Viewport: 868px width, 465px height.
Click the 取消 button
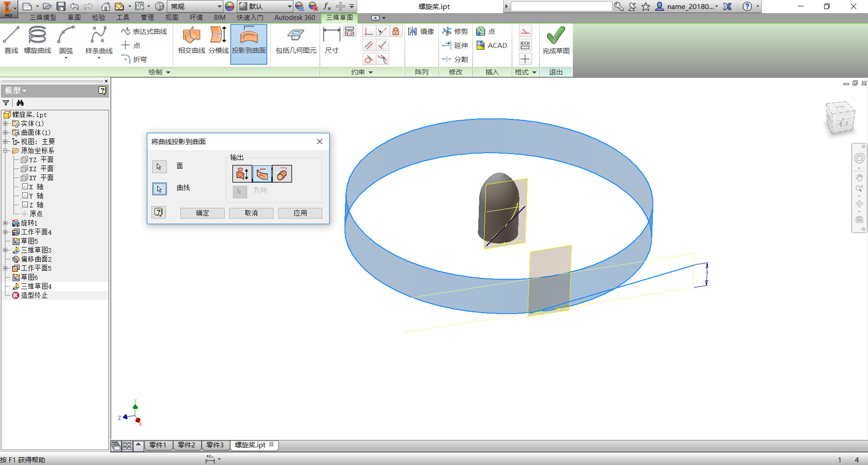[x=251, y=213]
